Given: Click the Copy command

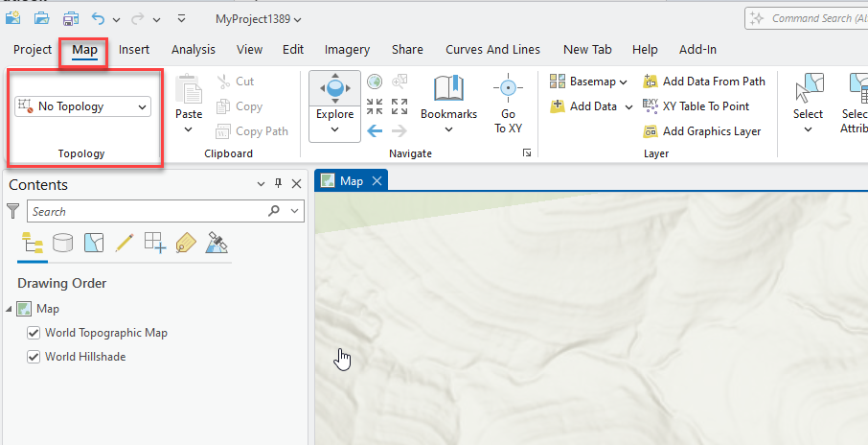Looking at the screenshot, I should tap(240, 106).
